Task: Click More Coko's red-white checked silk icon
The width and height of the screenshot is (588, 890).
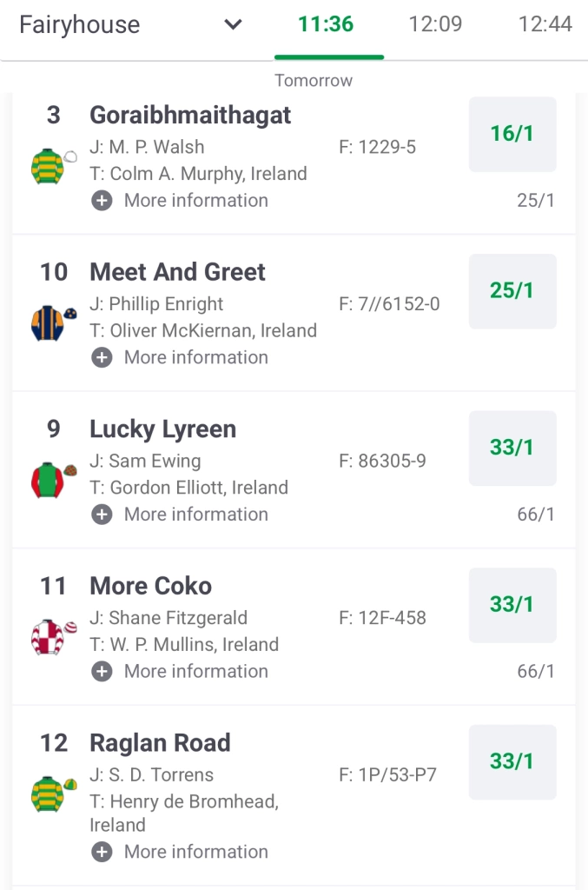Action: (x=49, y=637)
